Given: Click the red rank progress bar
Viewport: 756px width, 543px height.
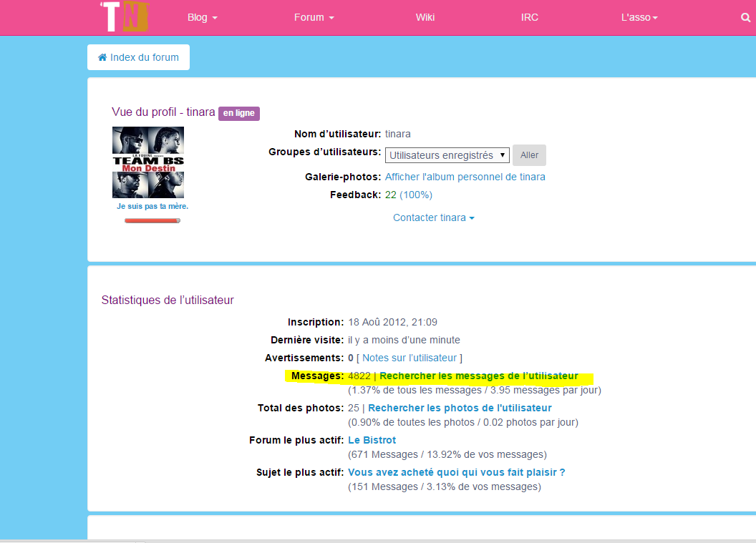Looking at the screenshot, I should (152, 220).
